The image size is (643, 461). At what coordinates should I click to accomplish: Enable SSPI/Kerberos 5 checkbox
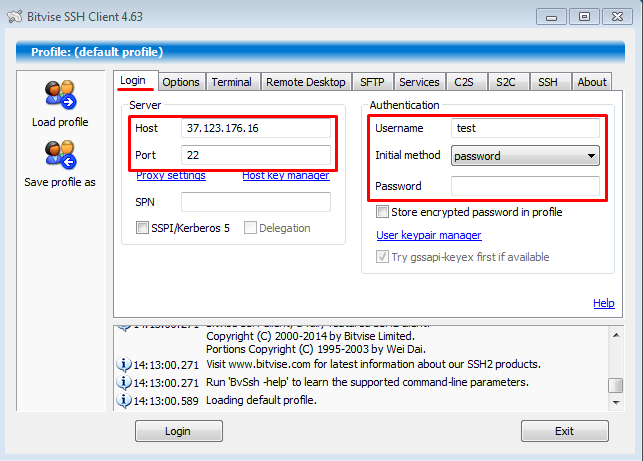click(142, 228)
